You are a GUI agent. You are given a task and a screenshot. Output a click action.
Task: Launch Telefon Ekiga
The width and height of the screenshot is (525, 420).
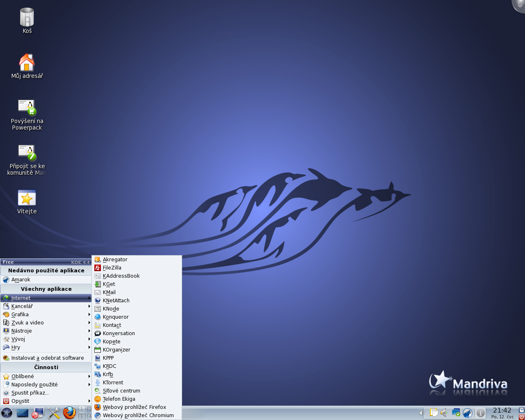(x=137, y=399)
